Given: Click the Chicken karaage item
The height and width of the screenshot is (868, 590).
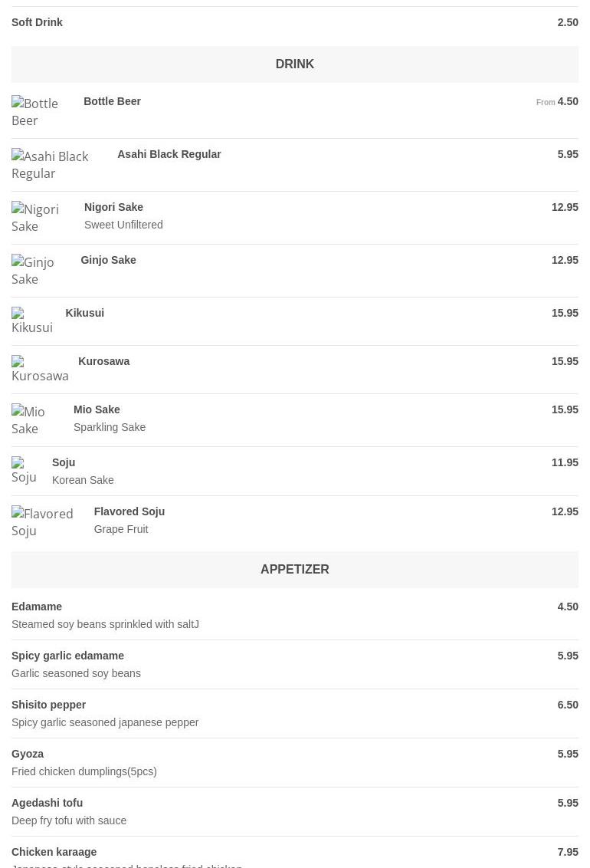Looking at the screenshot, I should (x=54, y=852).
